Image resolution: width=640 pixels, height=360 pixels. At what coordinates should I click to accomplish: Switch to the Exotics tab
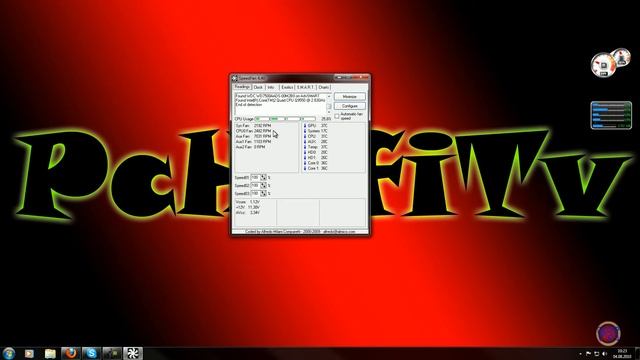[287, 87]
